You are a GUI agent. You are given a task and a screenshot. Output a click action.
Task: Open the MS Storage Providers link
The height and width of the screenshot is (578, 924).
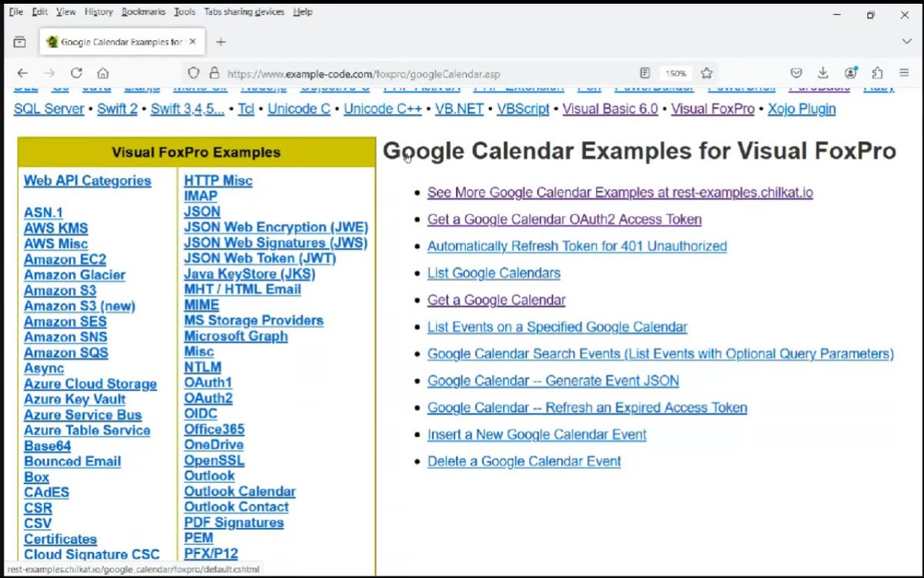tap(253, 321)
